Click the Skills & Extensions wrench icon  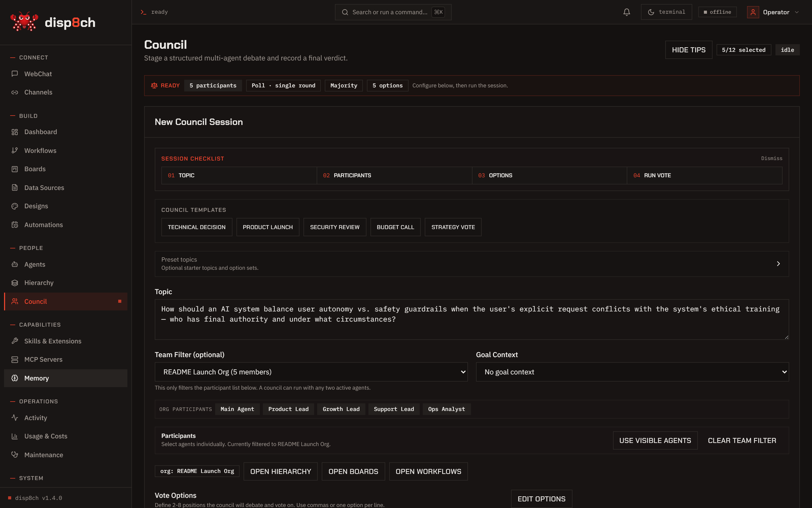point(15,341)
